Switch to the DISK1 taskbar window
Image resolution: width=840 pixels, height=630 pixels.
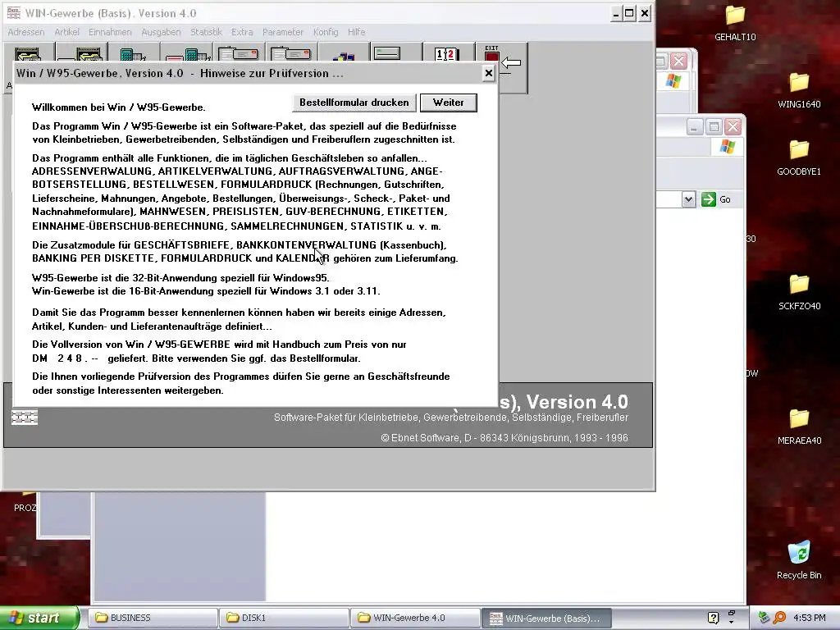tap(284, 618)
